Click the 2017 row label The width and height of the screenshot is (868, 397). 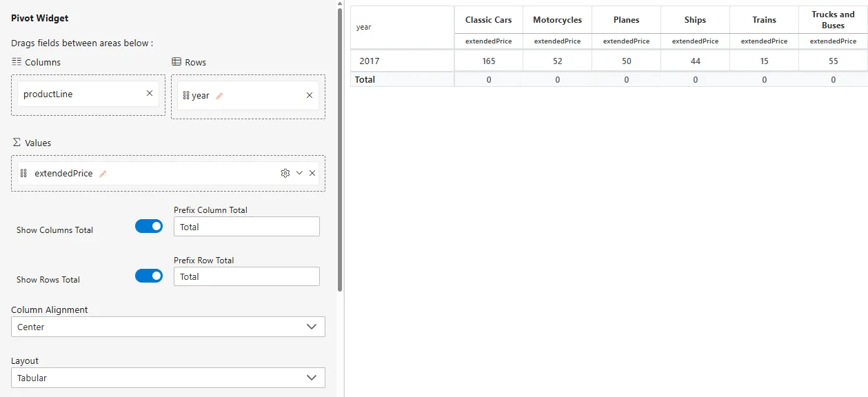point(370,61)
